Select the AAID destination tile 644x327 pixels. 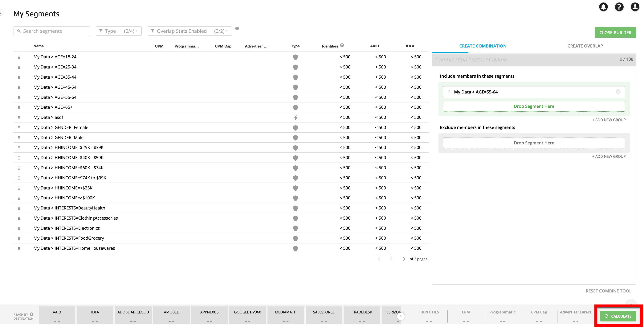click(x=57, y=315)
